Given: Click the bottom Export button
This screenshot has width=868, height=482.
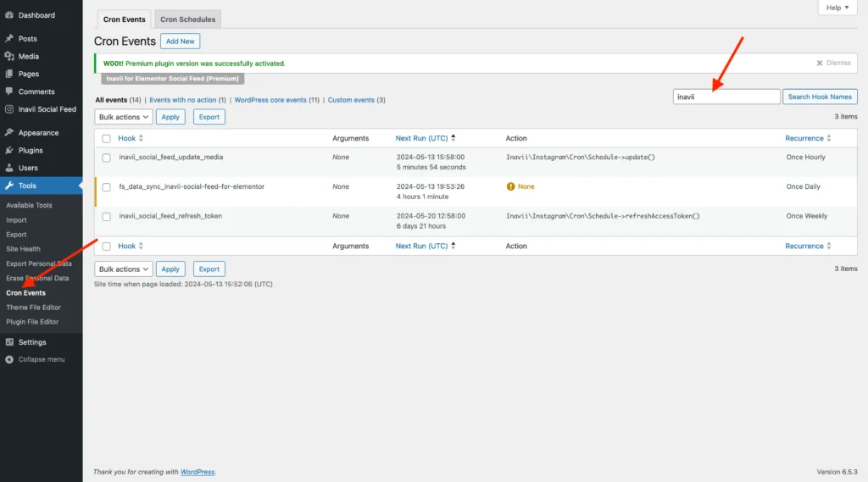Looking at the screenshot, I should (209, 269).
